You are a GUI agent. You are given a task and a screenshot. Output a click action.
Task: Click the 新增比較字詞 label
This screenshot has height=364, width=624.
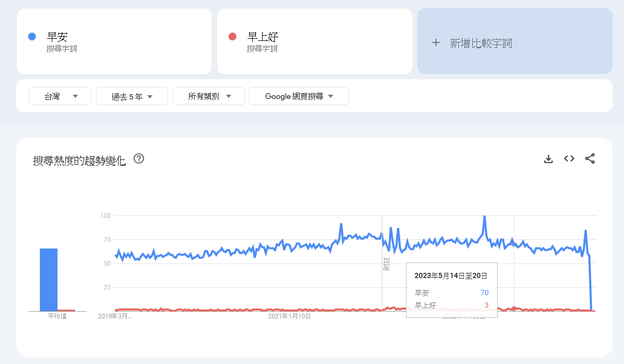(481, 43)
